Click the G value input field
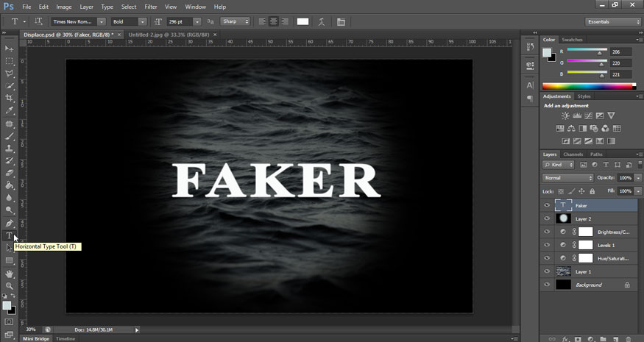This screenshot has width=644, height=342. [620, 63]
